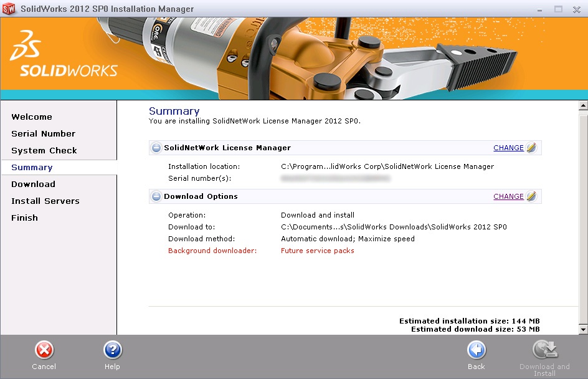Click the 'Download method:' label
The image size is (588, 379).
tap(201, 239)
